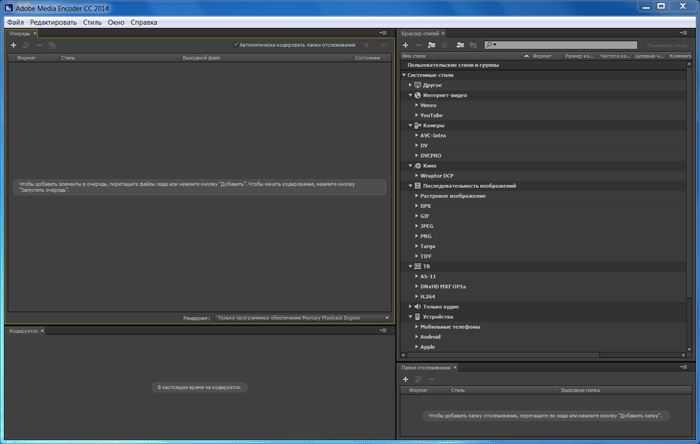Click Import Presets icon
Screen dimensions: 700x444
460,45
